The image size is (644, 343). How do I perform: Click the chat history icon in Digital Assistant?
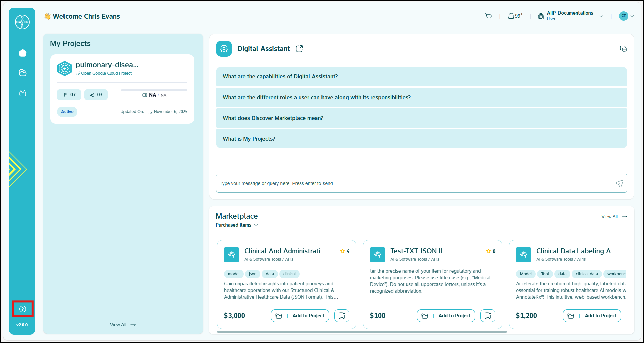coord(623,49)
